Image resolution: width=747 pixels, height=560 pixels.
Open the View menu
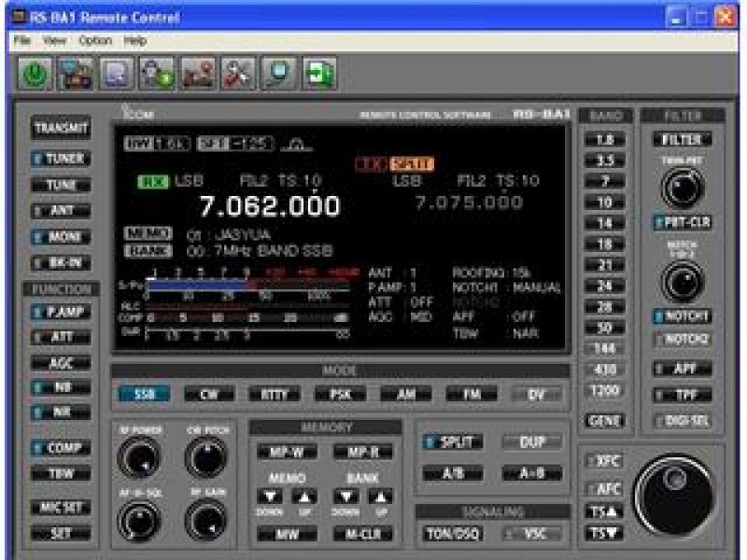click(54, 41)
